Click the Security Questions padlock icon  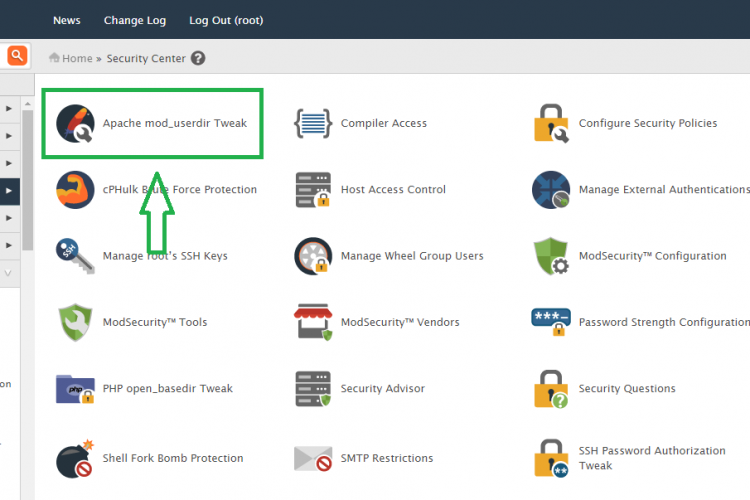pos(551,389)
